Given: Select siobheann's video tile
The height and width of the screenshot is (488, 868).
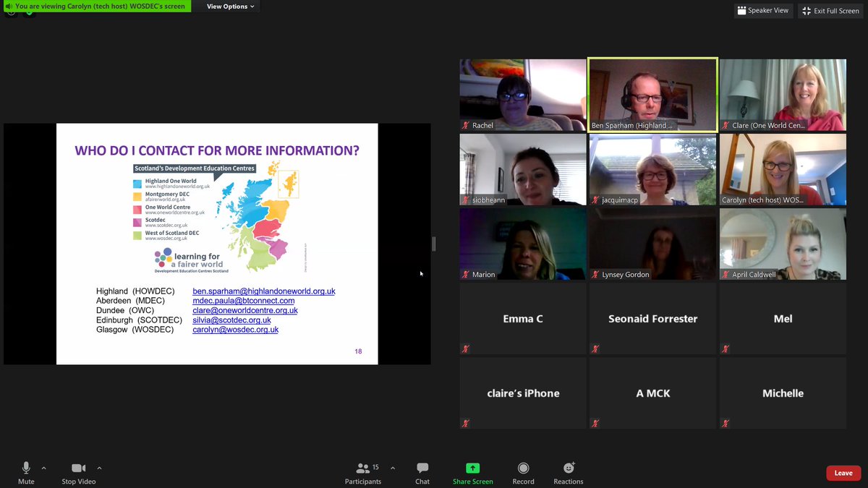Looking at the screenshot, I should [523, 169].
